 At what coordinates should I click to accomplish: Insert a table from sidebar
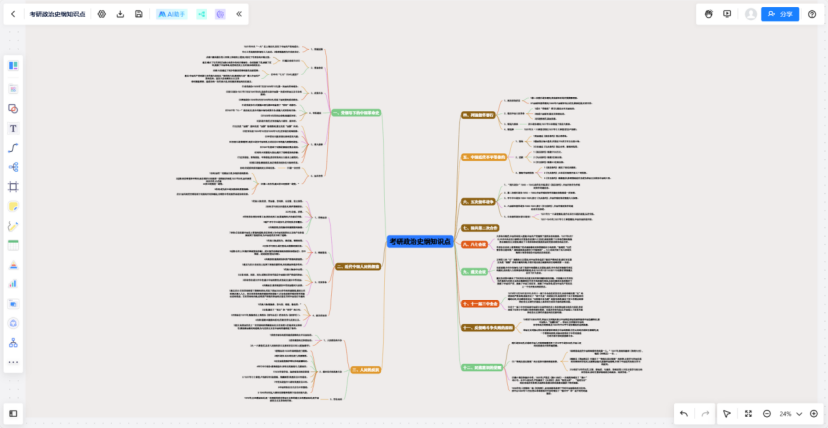tap(13, 245)
